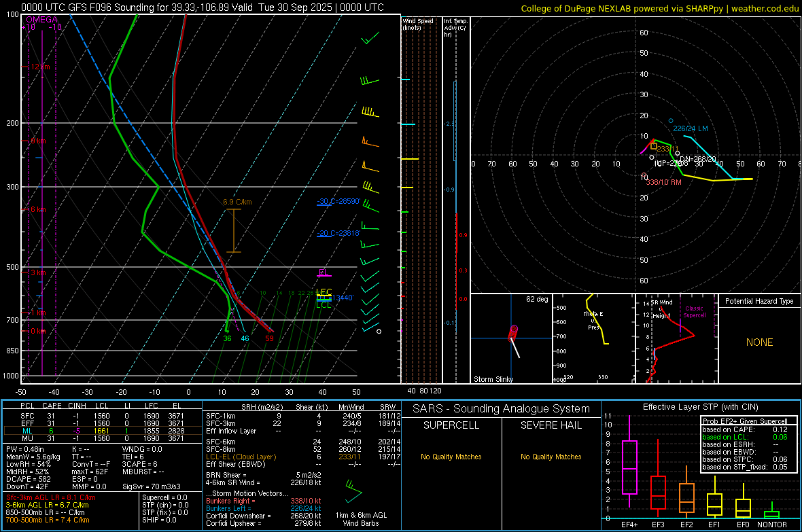Click the green LCL level label
The height and width of the screenshot is (532, 802).
tap(324, 305)
